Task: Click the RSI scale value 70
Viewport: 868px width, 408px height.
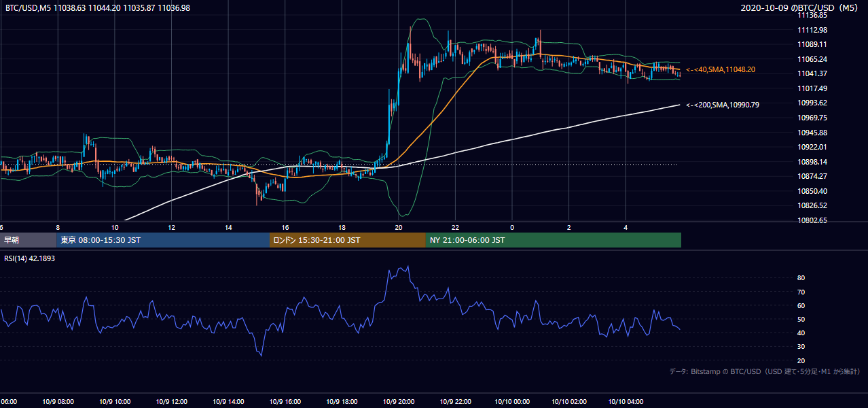Action: pos(801,292)
